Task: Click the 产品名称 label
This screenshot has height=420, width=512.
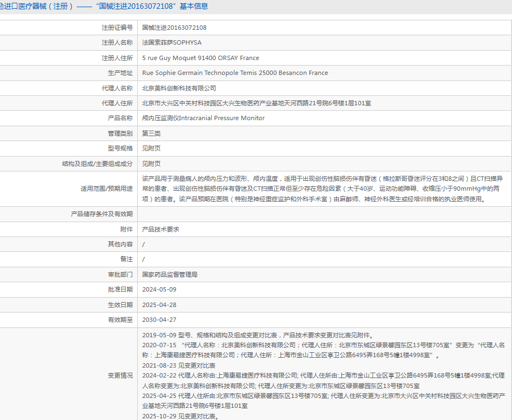Action: click(120, 118)
